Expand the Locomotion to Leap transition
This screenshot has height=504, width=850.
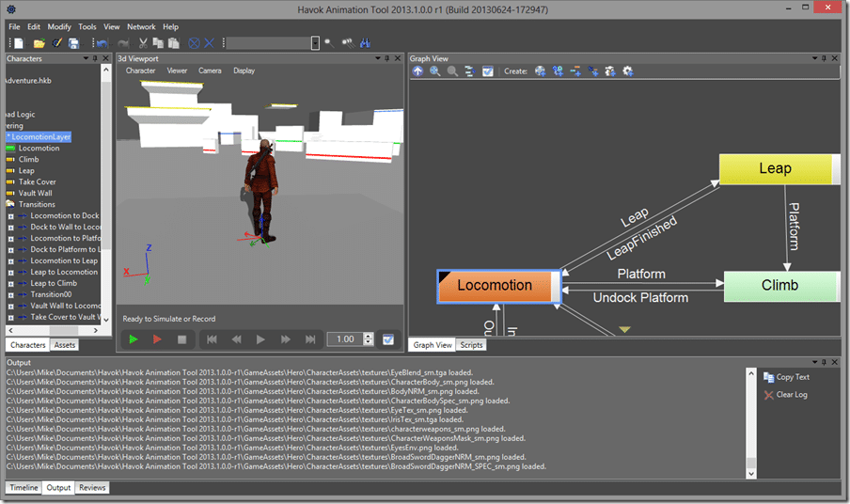pyautogui.click(x=10, y=261)
